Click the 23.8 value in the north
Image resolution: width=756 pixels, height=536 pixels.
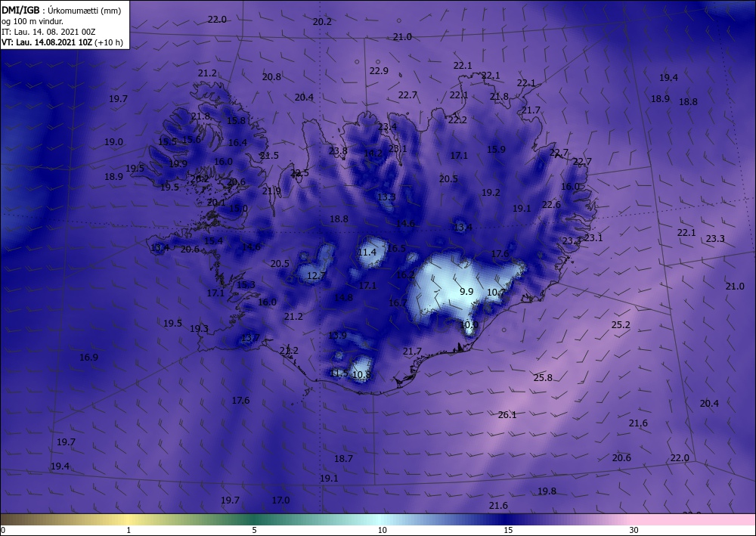pos(338,151)
